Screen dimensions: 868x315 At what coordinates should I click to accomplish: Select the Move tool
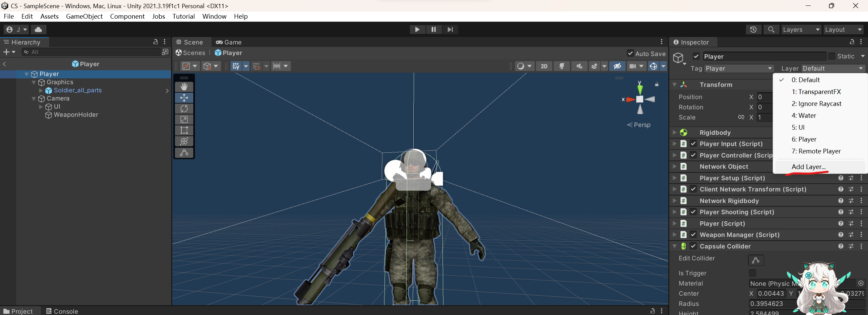point(184,98)
